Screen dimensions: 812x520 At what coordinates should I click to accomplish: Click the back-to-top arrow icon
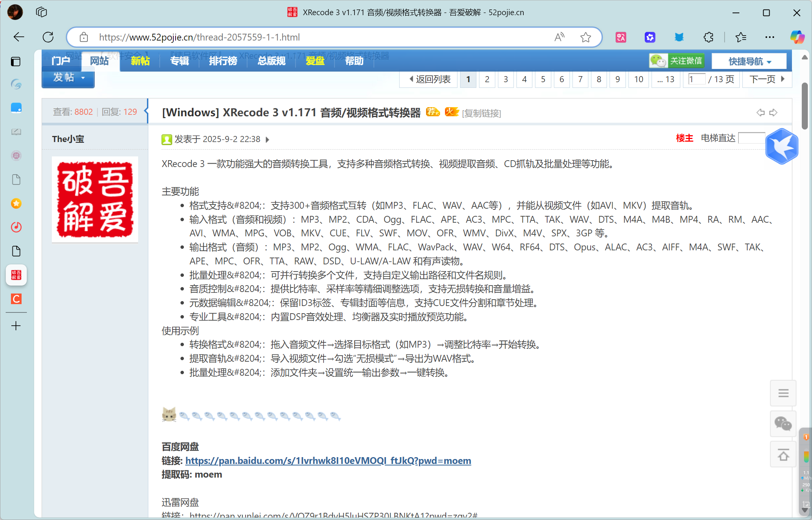click(783, 454)
